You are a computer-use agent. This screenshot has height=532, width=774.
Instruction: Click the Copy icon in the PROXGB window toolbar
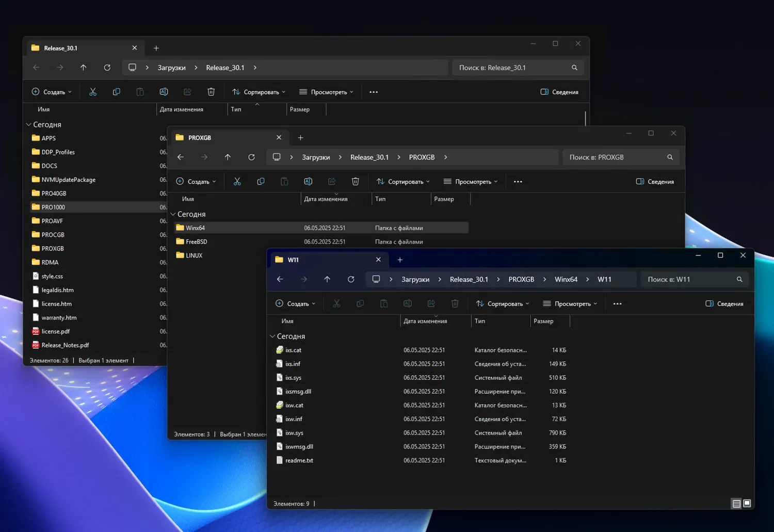coord(261,182)
